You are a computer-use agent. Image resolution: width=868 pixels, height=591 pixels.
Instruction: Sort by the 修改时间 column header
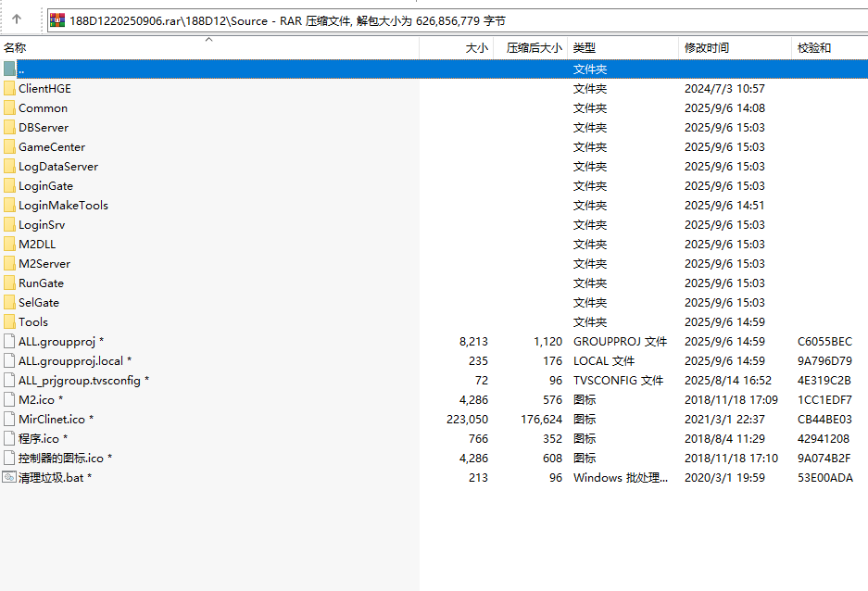point(706,48)
